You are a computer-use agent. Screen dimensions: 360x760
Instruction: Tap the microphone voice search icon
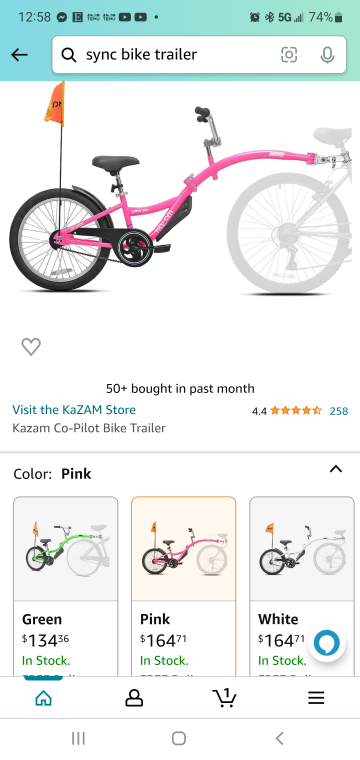tap(328, 55)
